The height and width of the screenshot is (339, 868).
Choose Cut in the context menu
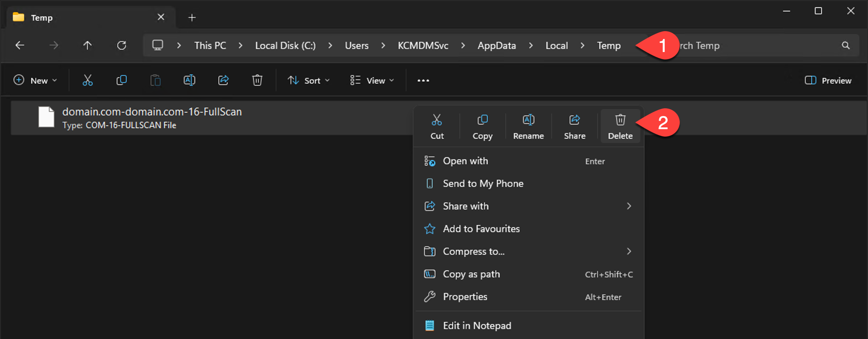437,126
